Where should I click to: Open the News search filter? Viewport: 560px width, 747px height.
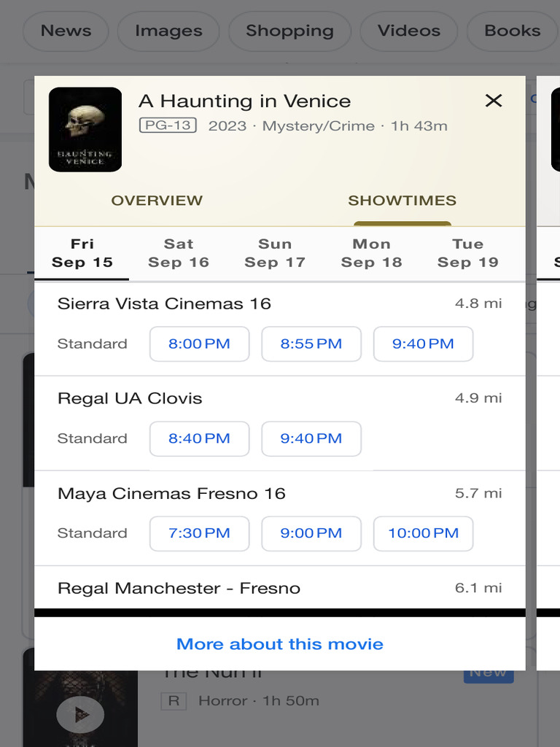[x=66, y=31]
